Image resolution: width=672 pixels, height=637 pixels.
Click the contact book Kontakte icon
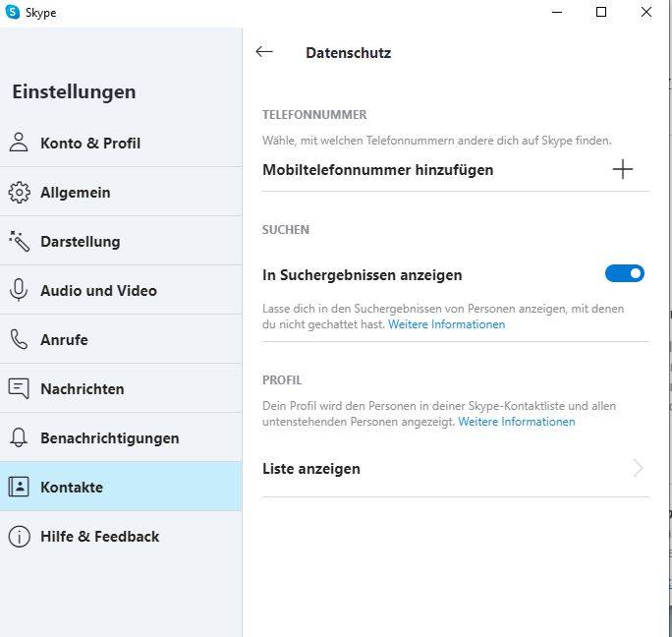pos(19,487)
